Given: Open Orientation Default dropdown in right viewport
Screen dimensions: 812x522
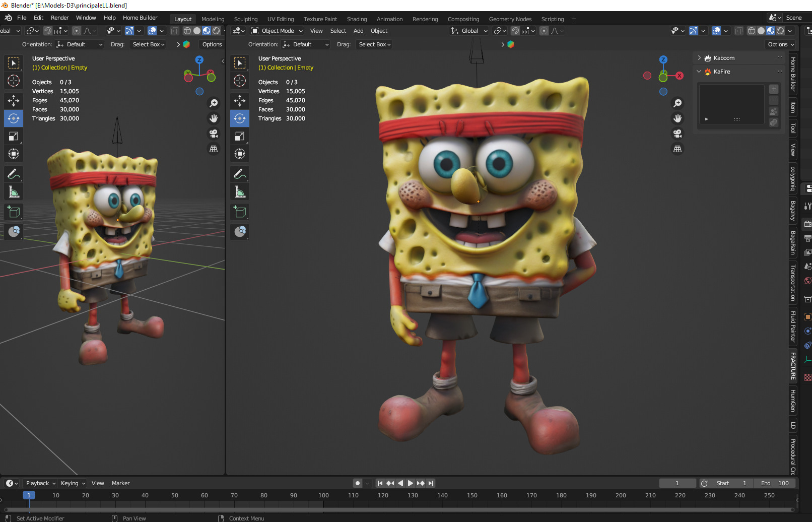Looking at the screenshot, I should [x=306, y=44].
